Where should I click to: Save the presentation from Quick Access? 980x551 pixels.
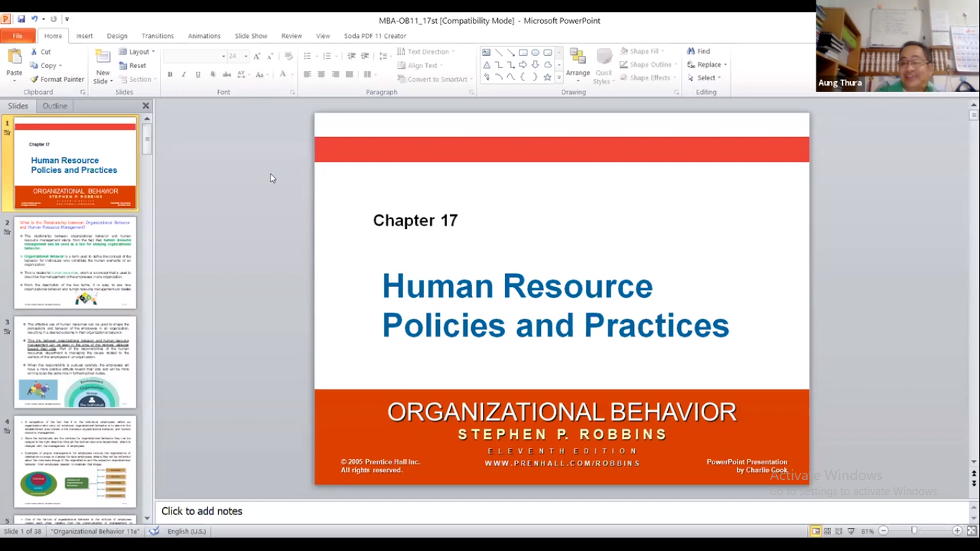pos(22,19)
